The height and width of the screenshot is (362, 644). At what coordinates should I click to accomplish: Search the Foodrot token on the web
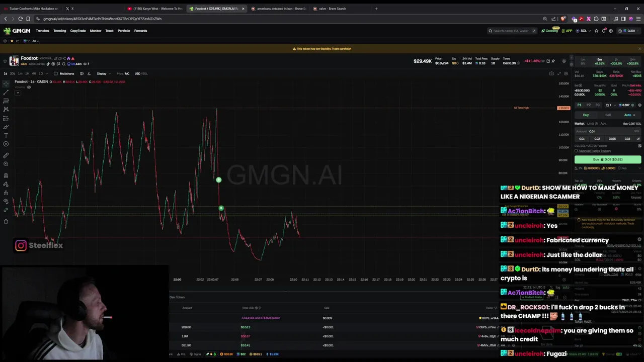[x=64, y=64]
